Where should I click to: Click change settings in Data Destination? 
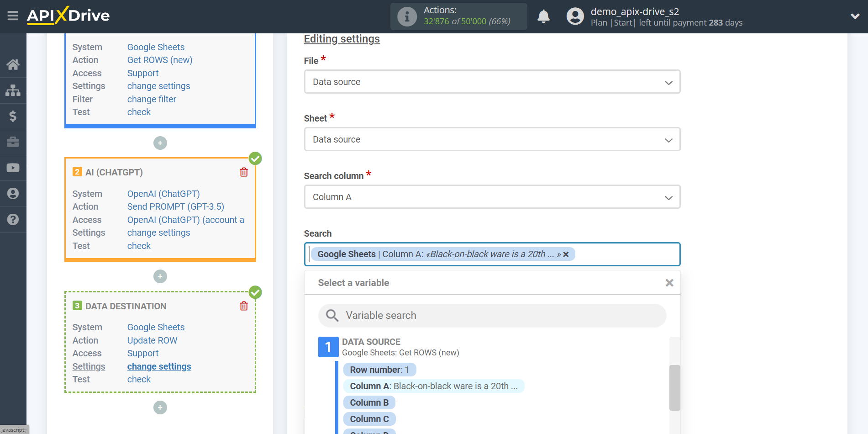tap(159, 366)
